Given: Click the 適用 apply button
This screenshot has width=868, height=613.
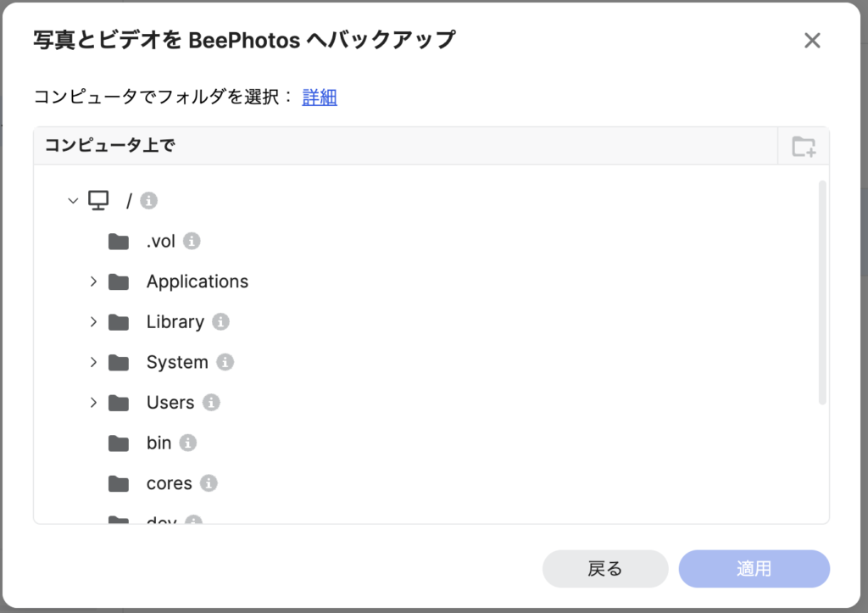Looking at the screenshot, I should click(754, 569).
